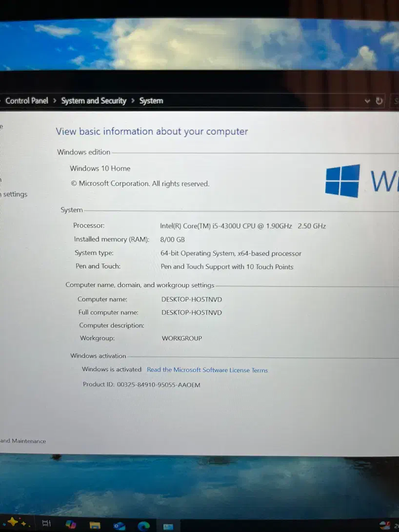This screenshot has height=532, width=399.
Task: Launch Microsoft Edge browser
Action: [144, 526]
